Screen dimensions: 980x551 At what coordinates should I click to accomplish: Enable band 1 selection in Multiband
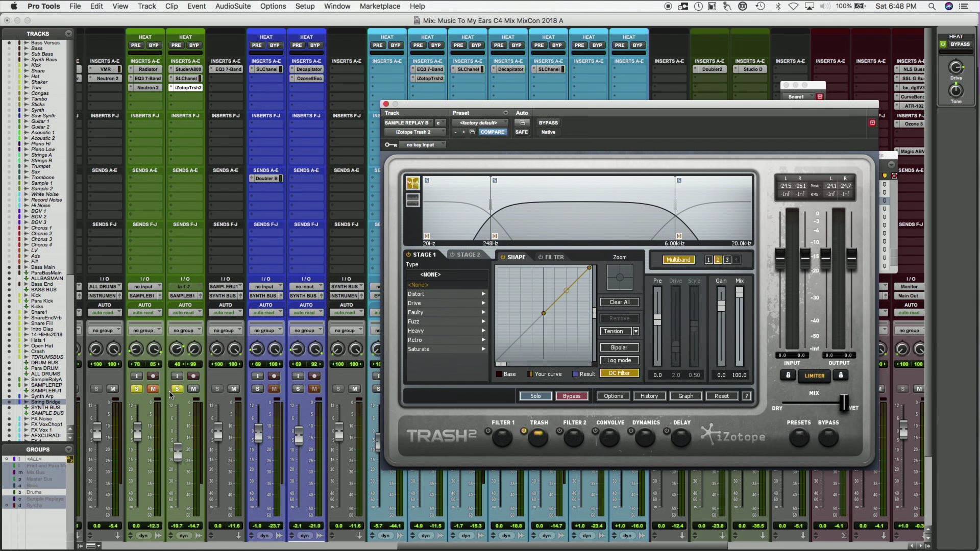pyautogui.click(x=708, y=260)
